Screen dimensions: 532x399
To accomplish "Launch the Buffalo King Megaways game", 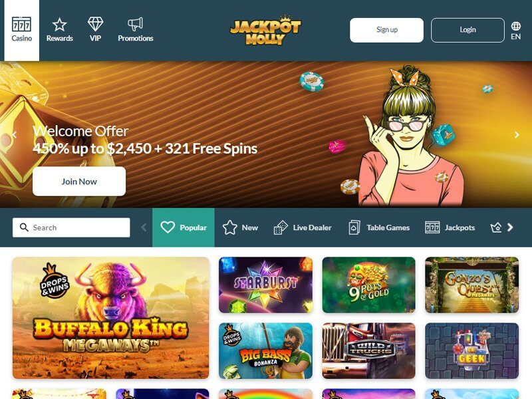I will coord(111,318).
